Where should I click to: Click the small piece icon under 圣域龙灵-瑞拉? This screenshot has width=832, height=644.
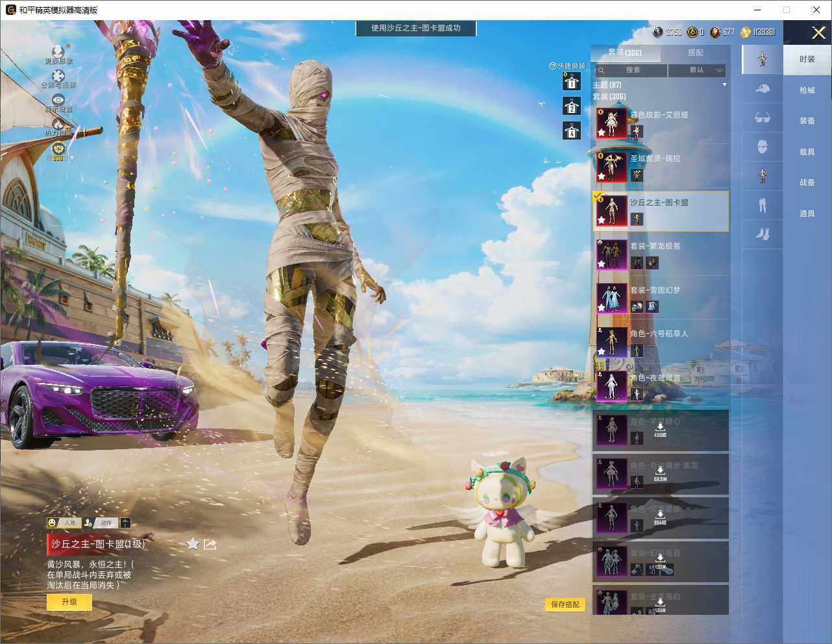(x=637, y=175)
